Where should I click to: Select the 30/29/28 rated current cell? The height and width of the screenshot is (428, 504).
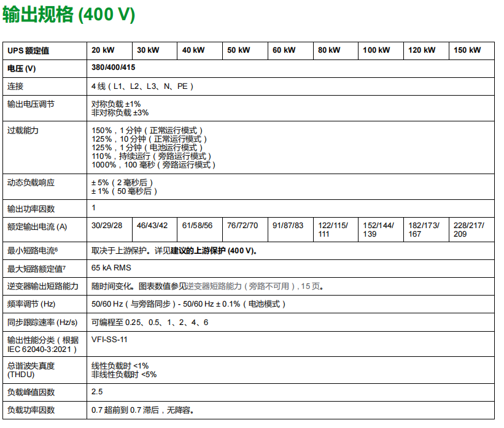107,226
